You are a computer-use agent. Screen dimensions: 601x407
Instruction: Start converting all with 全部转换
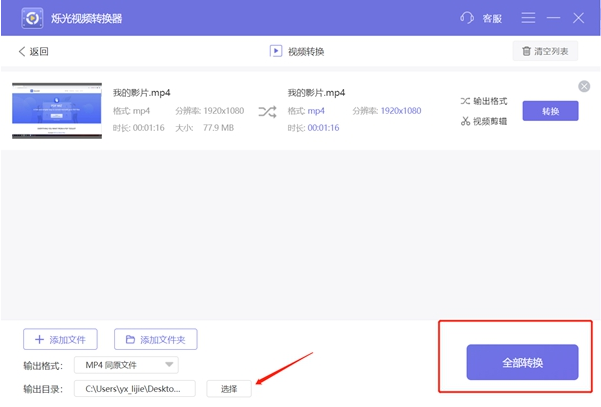pyautogui.click(x=522, y=362)
